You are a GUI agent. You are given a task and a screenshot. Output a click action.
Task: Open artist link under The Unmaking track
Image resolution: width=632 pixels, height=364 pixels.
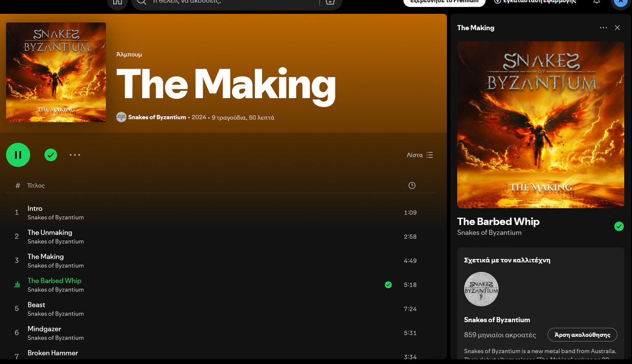click(56, 242)
